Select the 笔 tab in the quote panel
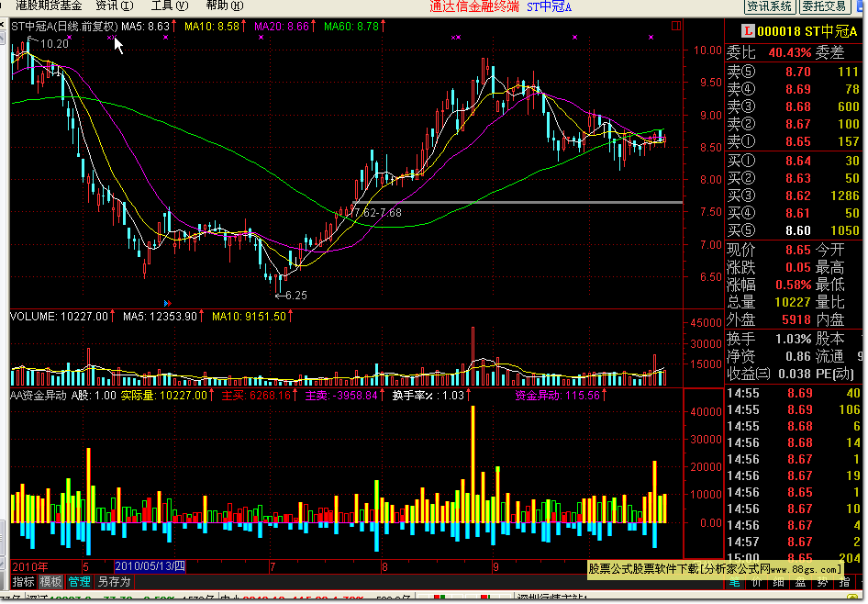Screen dimensions: 868x604 point(734,582)
